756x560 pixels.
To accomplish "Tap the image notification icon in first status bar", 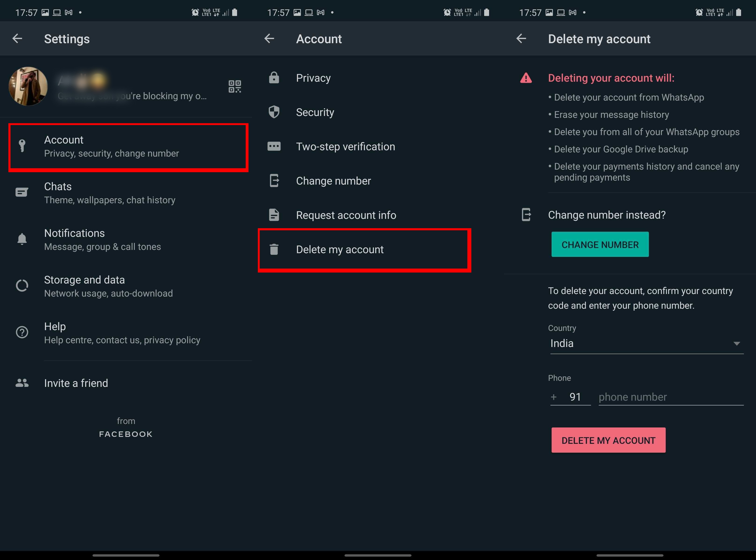I will (x=45, y=13).
